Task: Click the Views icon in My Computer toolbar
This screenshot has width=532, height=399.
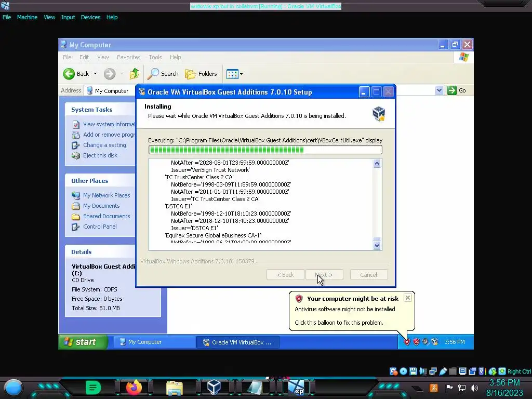Action: coord(232,74)
